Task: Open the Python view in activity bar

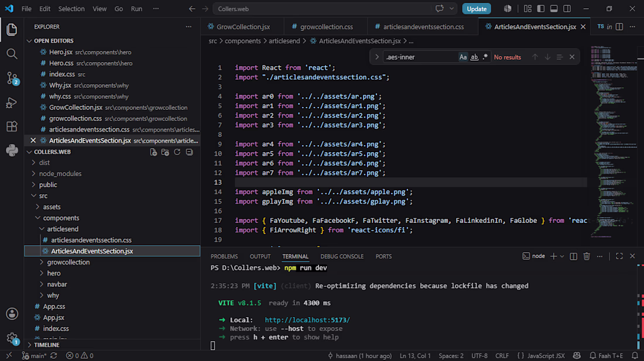Action: click(12, 150)
